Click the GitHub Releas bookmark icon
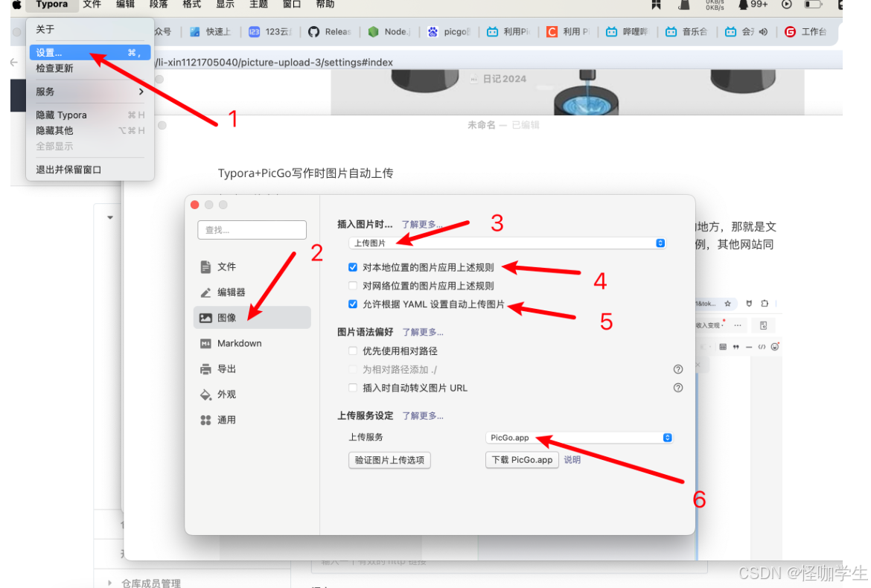 pyautogui.click(x=314, y=32)
